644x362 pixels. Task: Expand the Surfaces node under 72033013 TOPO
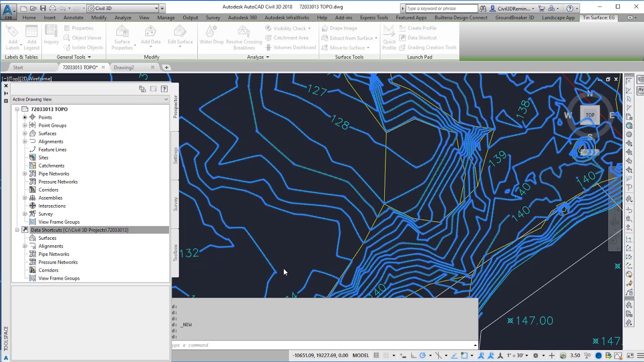(25, 133)
